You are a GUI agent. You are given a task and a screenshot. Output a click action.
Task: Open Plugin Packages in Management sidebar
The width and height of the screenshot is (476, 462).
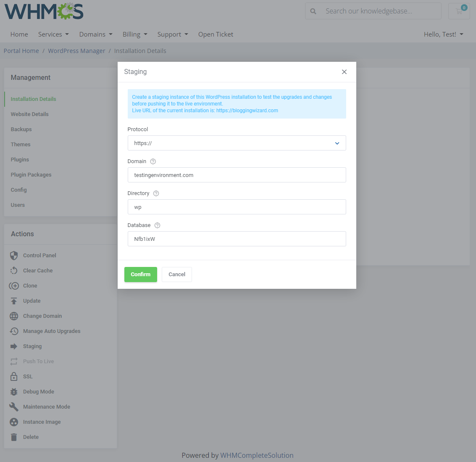[31, 175]
